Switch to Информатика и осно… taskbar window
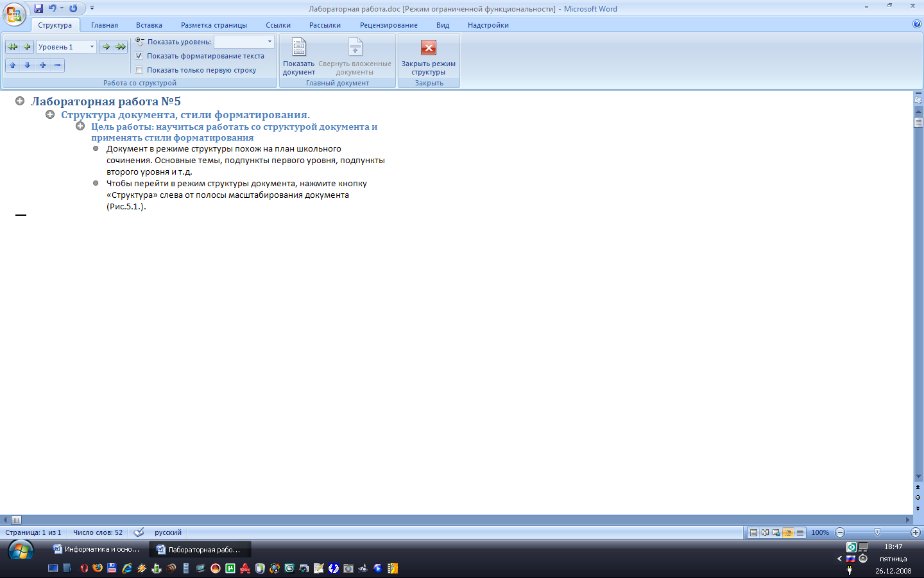The image size is (924, 578). coord(98,549)
